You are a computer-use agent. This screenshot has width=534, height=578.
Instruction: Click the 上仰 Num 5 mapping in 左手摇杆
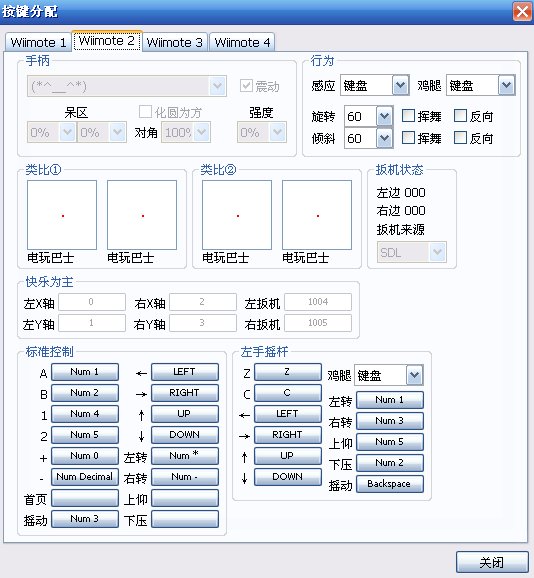click(390, 442)
